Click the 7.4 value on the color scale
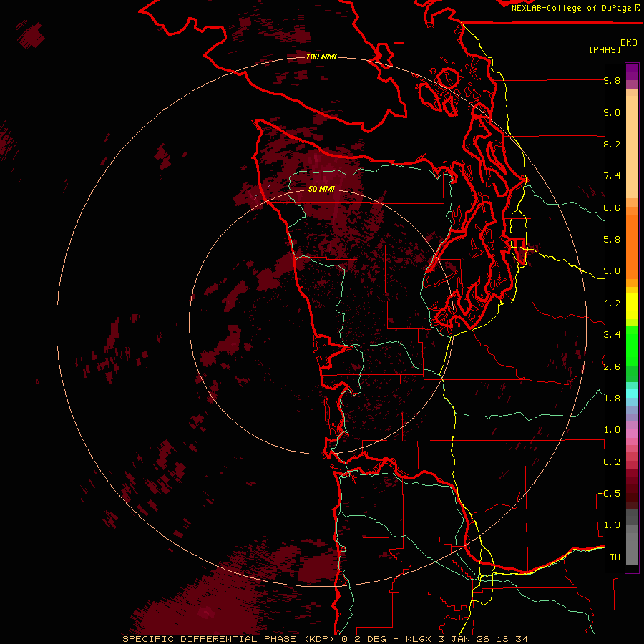 tap(612, 176)
